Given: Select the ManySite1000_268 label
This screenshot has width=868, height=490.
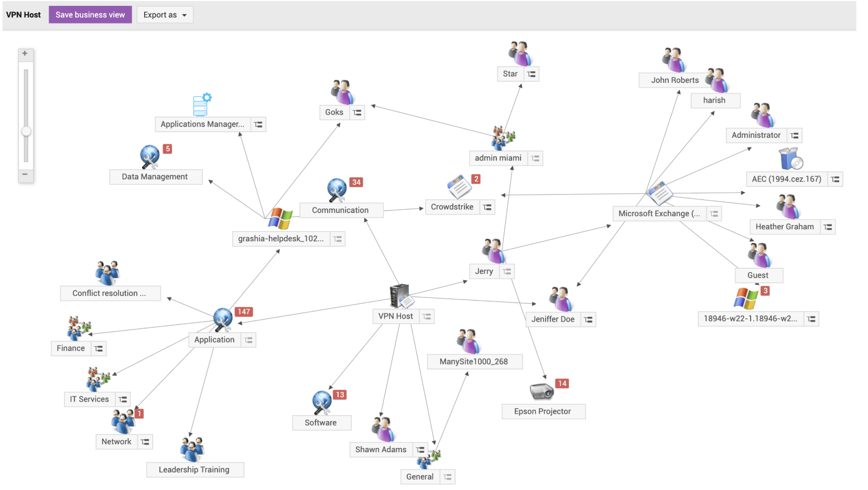Looking at the screenshot, I should click(474, 361).
